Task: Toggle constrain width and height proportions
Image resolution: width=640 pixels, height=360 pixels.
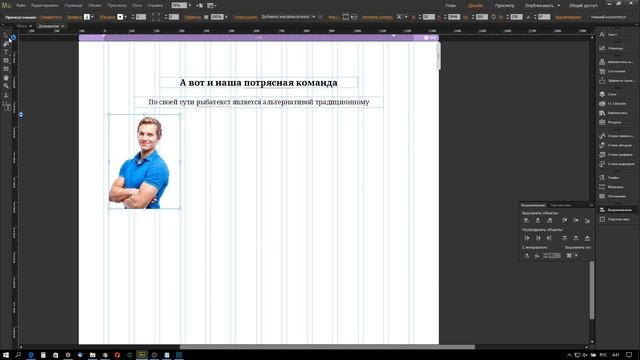Action: [493, 17]
